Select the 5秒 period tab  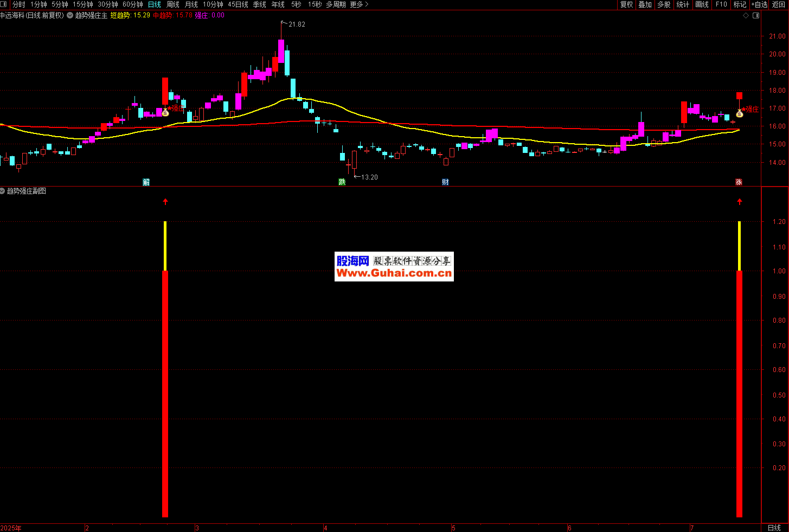click(296, 4)
